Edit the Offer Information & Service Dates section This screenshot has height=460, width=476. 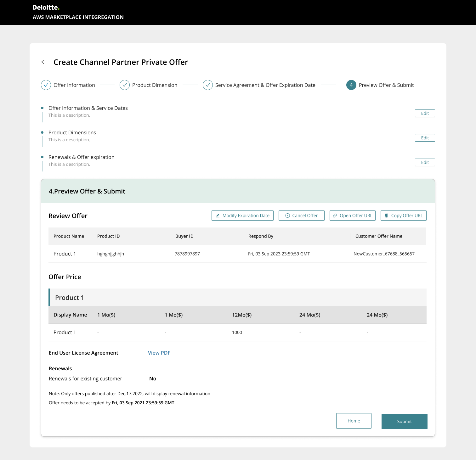[x=425, y=113]
